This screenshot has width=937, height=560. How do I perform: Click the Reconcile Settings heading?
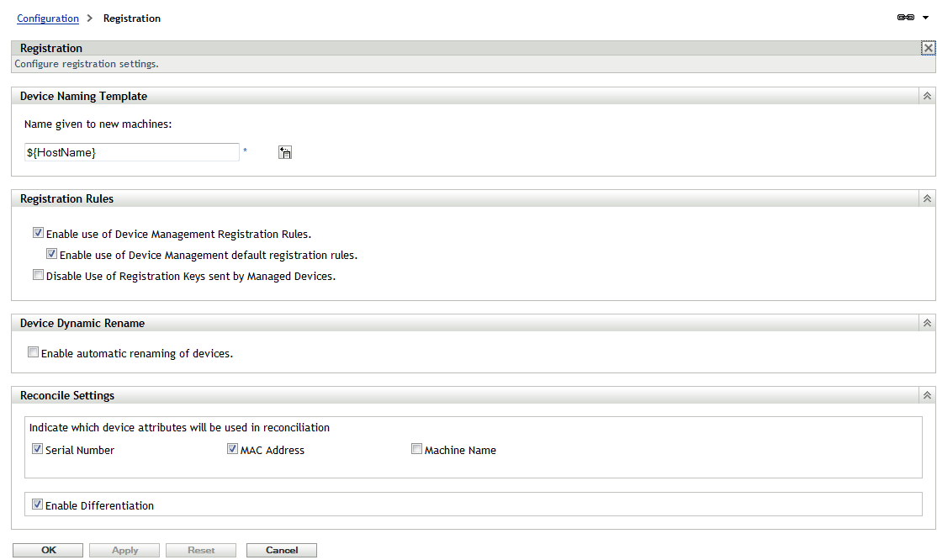[x=67, y=396]
